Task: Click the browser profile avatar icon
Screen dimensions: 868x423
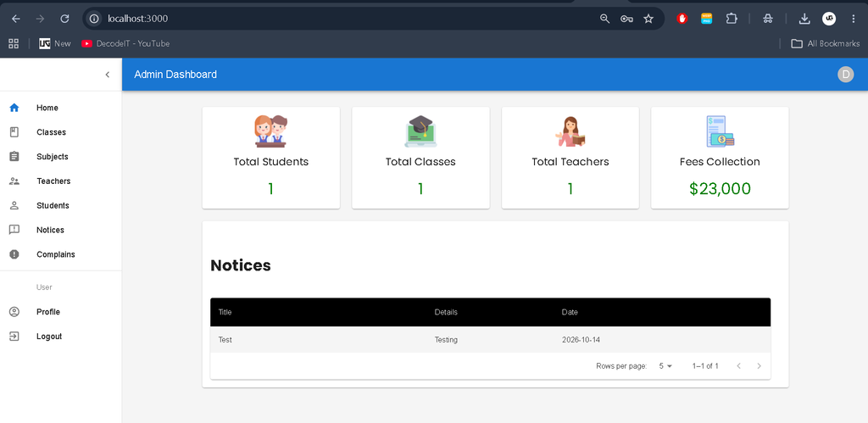Action: click(829, 19)
